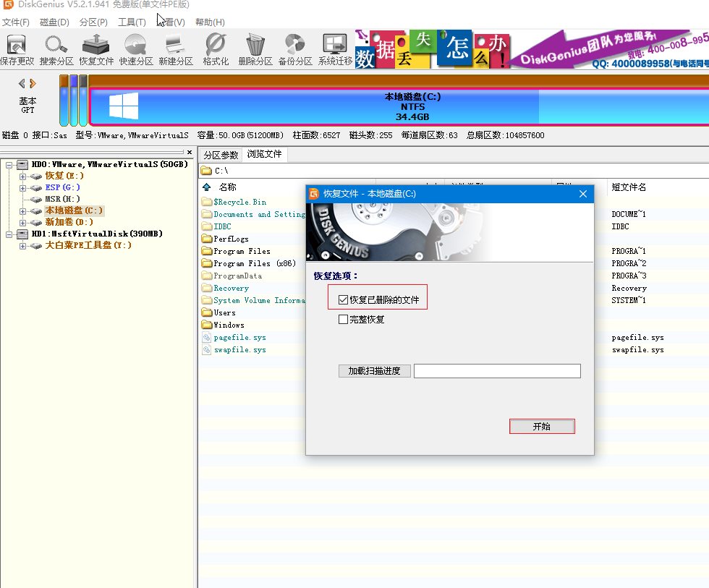The image size is (709, 588).
Task: Click the DiskGenius data-loss advertisement banner
Action: tap(532, 48)
